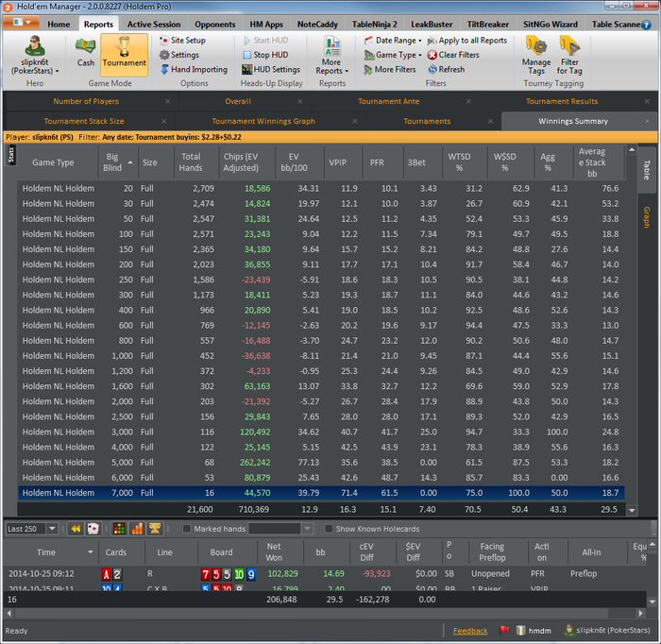
Task: Open the Tournament Results report tab
Action: coord(562,101)
